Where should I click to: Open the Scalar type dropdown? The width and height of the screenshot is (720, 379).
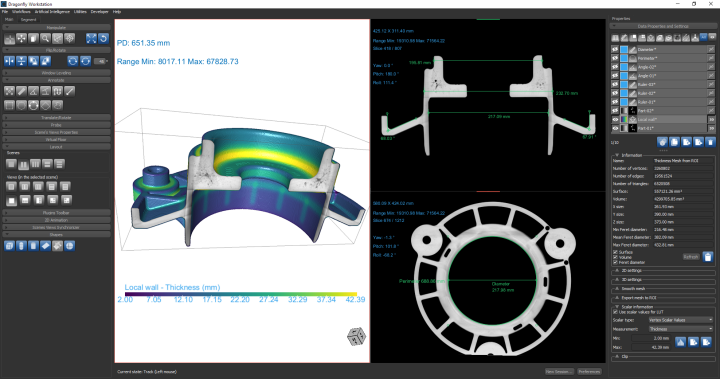point(681,320)
